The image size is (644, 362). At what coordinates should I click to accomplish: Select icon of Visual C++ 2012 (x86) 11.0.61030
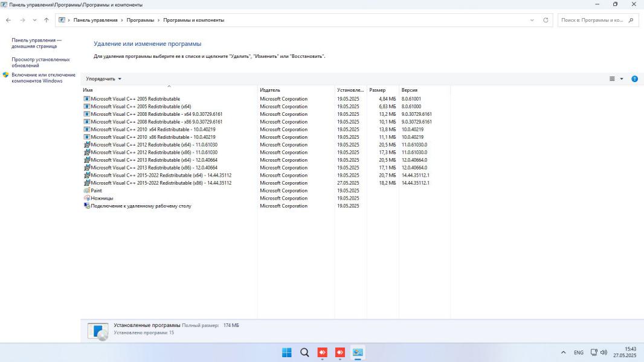point(86,152)
